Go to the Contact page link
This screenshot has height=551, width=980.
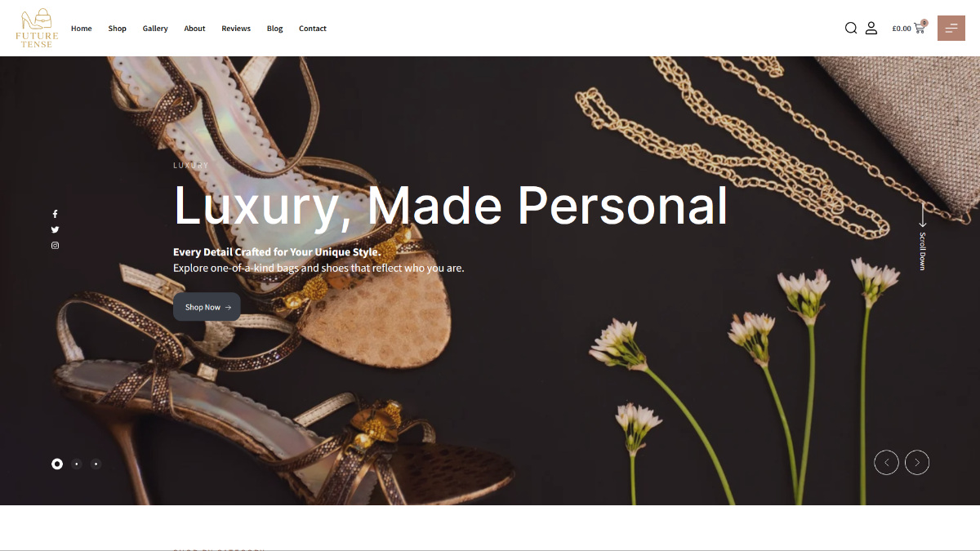(x=313, y=29)
